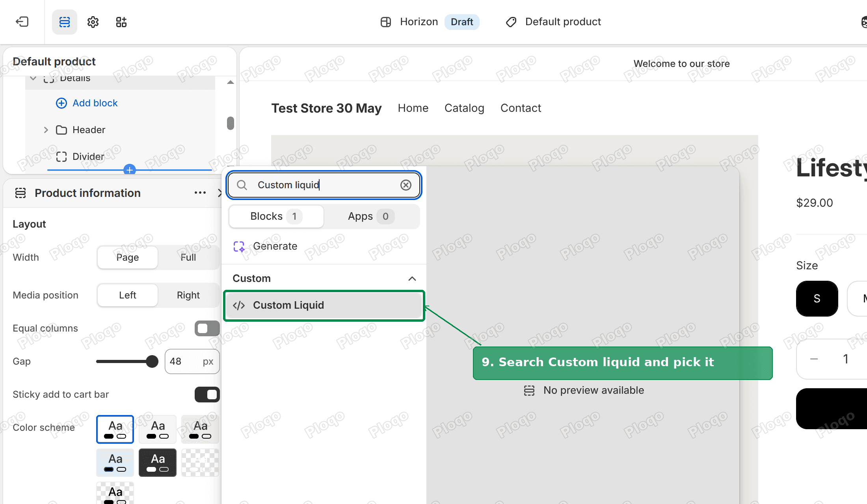Screen dimensions: 867x504
Task: Click the $29.00 price text
Action: 815,203
